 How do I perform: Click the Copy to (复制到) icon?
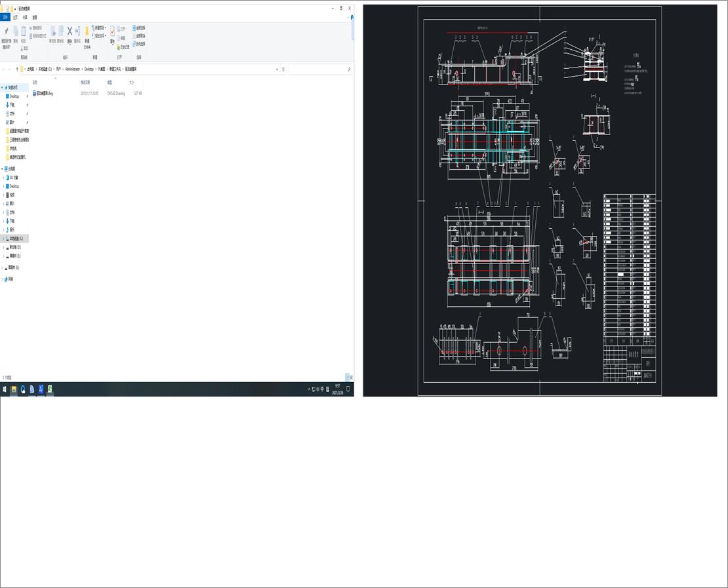pyautogui.click(x=61, y=31)
